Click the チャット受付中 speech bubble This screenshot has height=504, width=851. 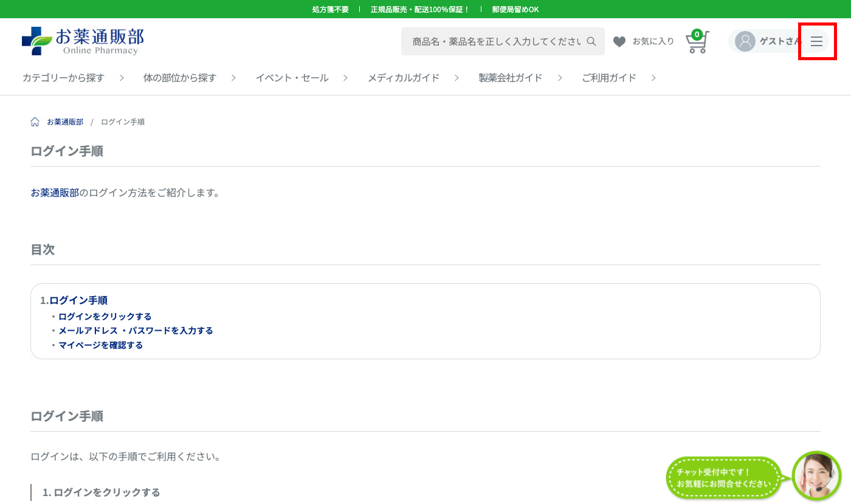click(723, 478)
